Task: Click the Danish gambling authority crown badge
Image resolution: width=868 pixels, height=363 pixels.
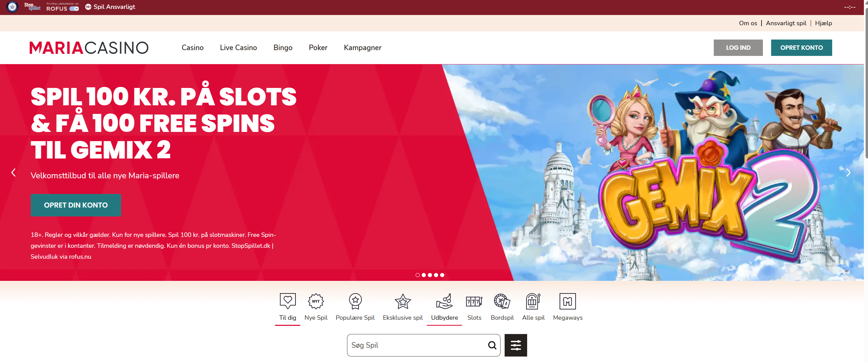Action: (x=12, y=7)
